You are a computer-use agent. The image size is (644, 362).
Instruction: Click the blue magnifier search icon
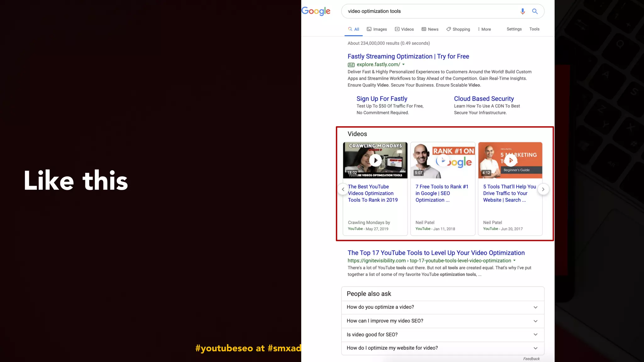[x=535, y=11]
